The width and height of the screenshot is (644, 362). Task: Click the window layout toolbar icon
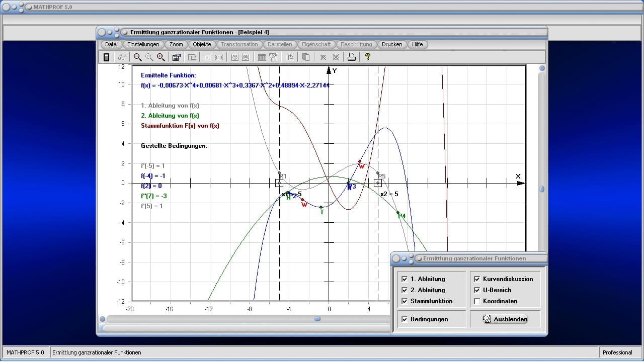pyautogui.click(x=192, y=57)
